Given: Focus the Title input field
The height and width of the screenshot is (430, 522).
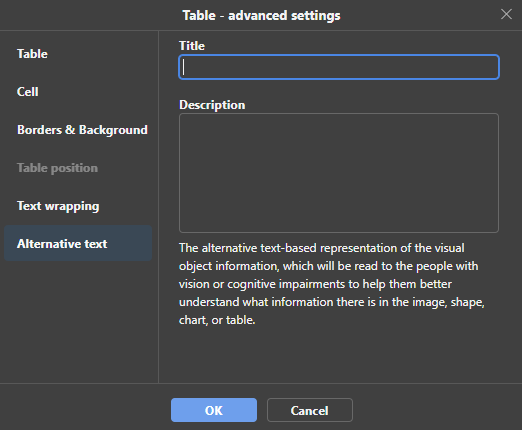Looking at the screenshot, I should [339, 67].
